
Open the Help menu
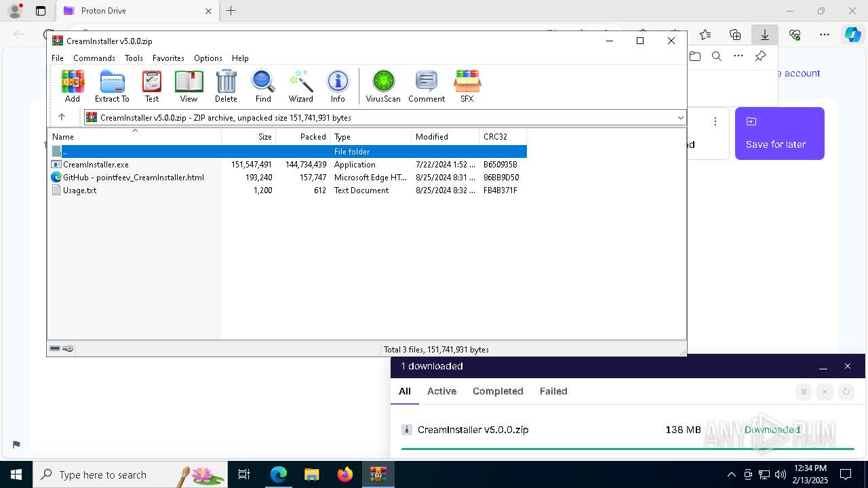point(240,58)
